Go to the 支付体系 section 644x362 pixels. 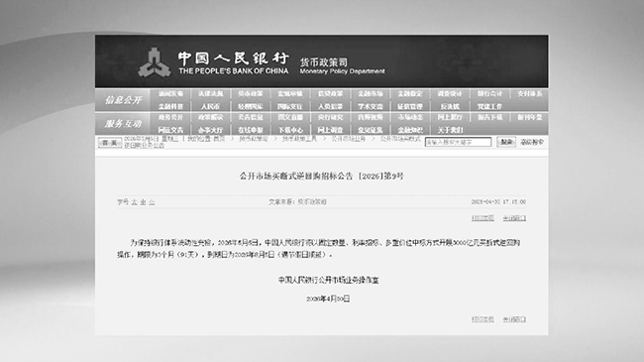[x=530, y=94]
